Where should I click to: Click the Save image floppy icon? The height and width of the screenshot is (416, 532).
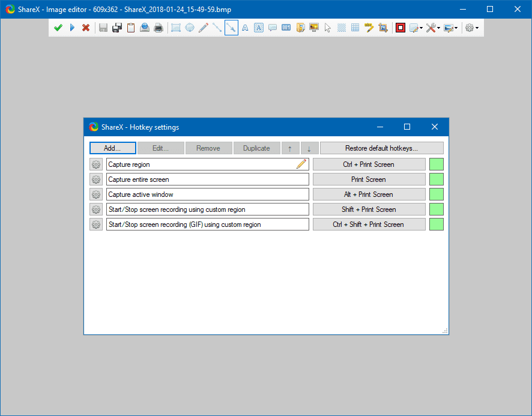point(103,28)
